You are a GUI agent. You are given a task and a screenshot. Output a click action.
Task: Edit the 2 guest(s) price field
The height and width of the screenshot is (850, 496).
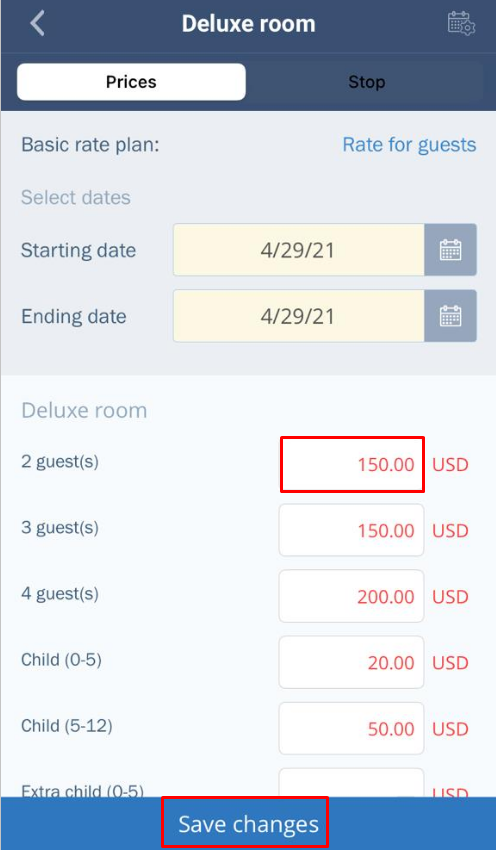[352, 465]
